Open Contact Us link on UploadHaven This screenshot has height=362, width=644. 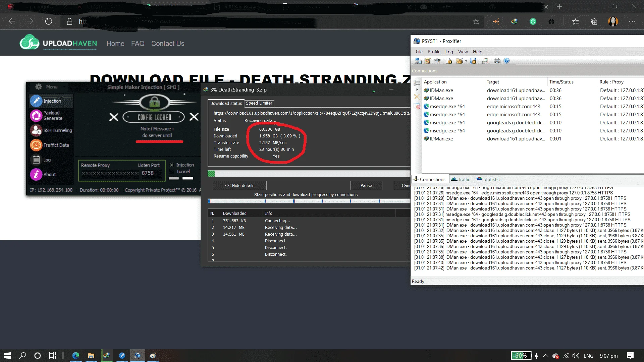[x=168, y=44]
